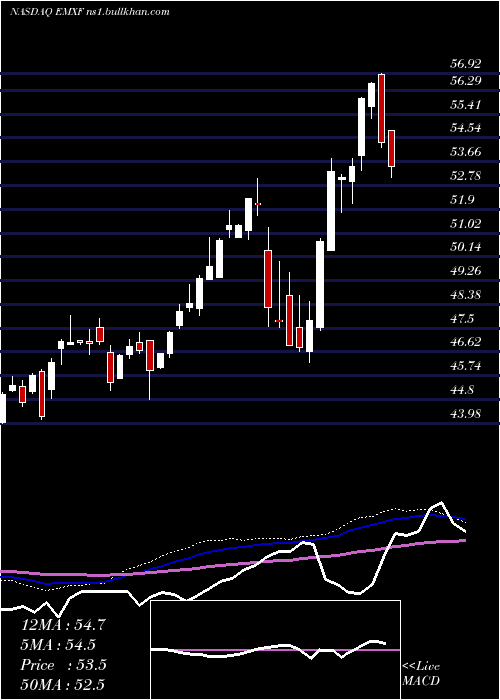Click the 50MA : 52.5 reading

tap(63, 684)
